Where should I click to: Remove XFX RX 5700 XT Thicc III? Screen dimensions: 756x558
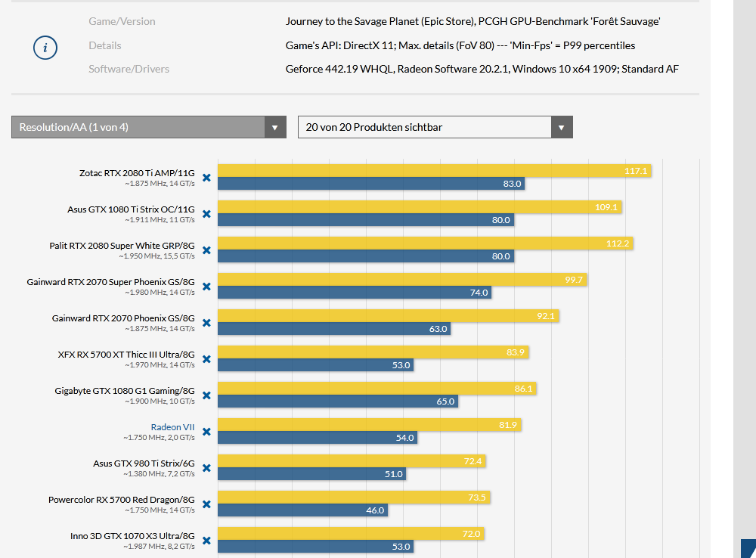click(x=206, y=359)
